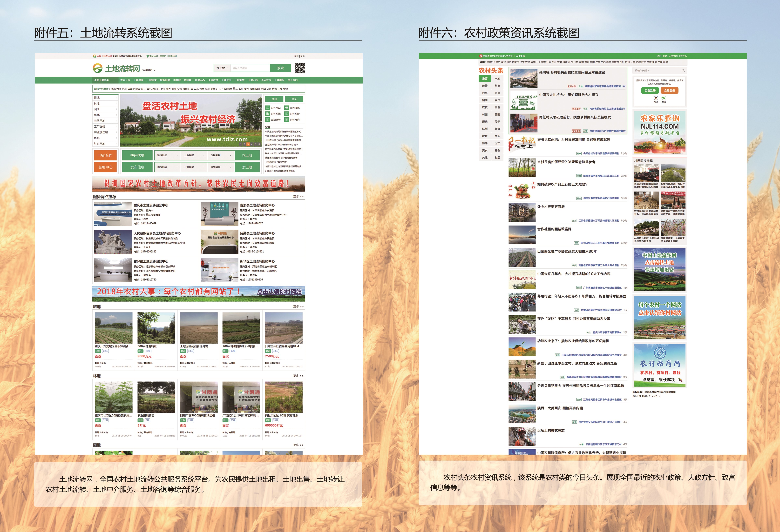Expand the 商业及住宅 category arrow
Screen dimensions: 780x532
pyautogui.click(x=116, y=132)
